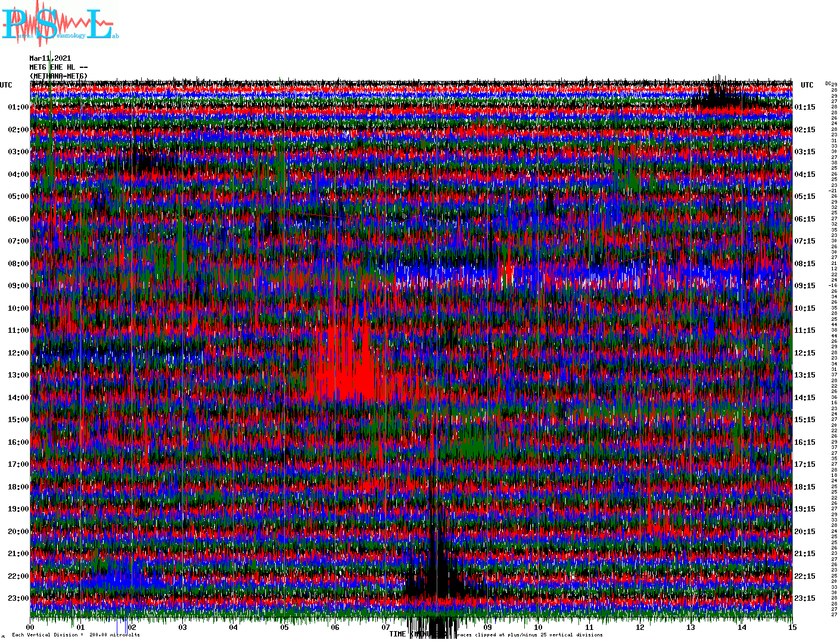
Task: Select the 13:00 hour label on left
Action: tap(18, 375)
